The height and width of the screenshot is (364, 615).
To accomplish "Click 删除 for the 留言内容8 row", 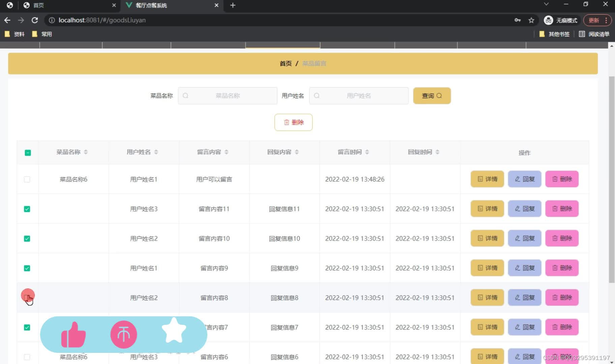I will click(x=562, y=298).
